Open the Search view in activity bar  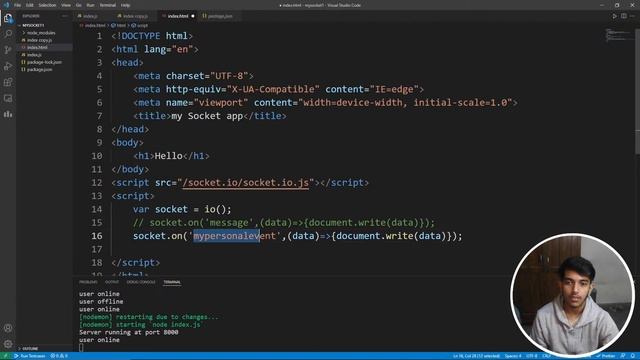click(8, 33)
